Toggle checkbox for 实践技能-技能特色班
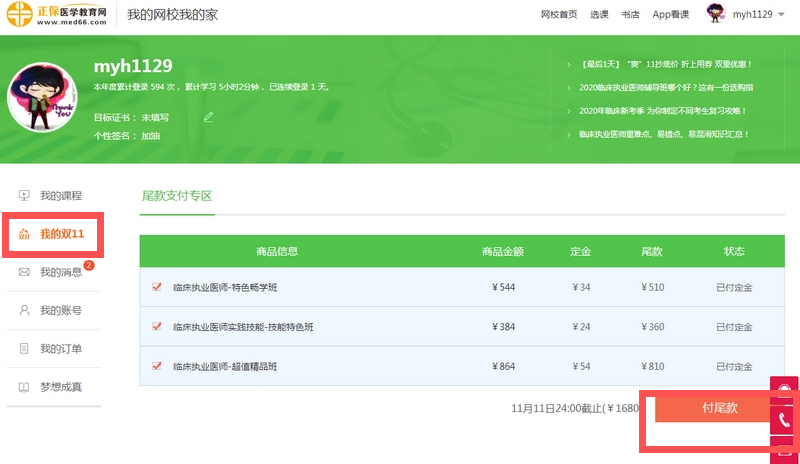This screenshot has width=800, height=464. click(156, 327)
